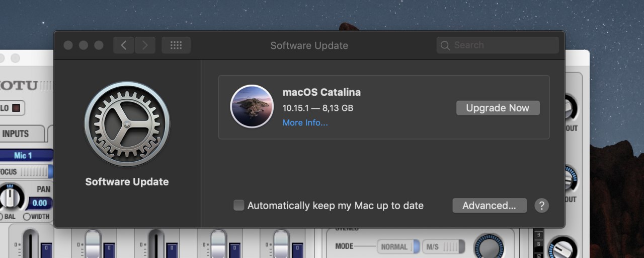
Task: Start the upgrade with Upgrade Now
Action: click(498, 108)
